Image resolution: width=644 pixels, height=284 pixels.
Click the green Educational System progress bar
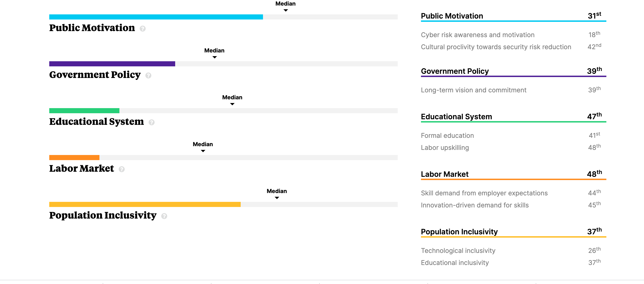[84, 111]
